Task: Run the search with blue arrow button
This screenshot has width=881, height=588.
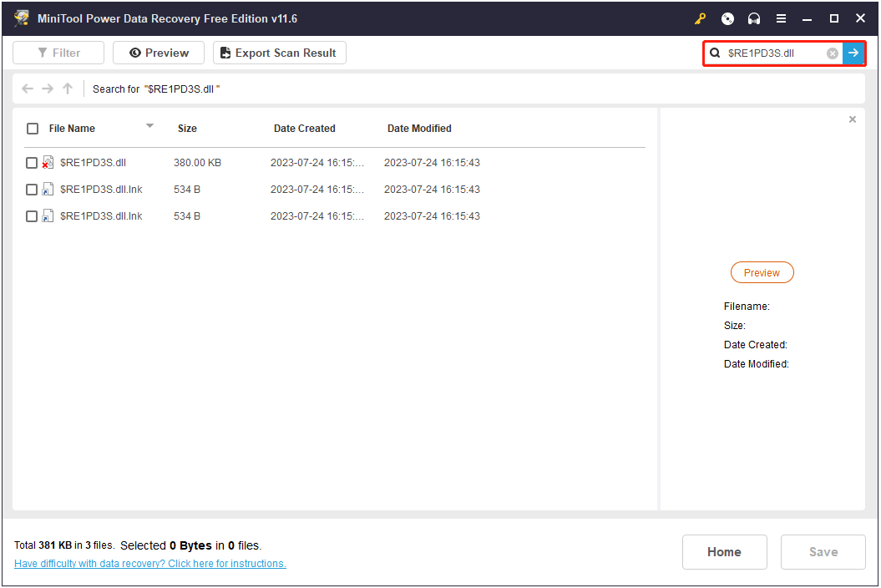Action: pyautogui.click(x=853, y=53)
